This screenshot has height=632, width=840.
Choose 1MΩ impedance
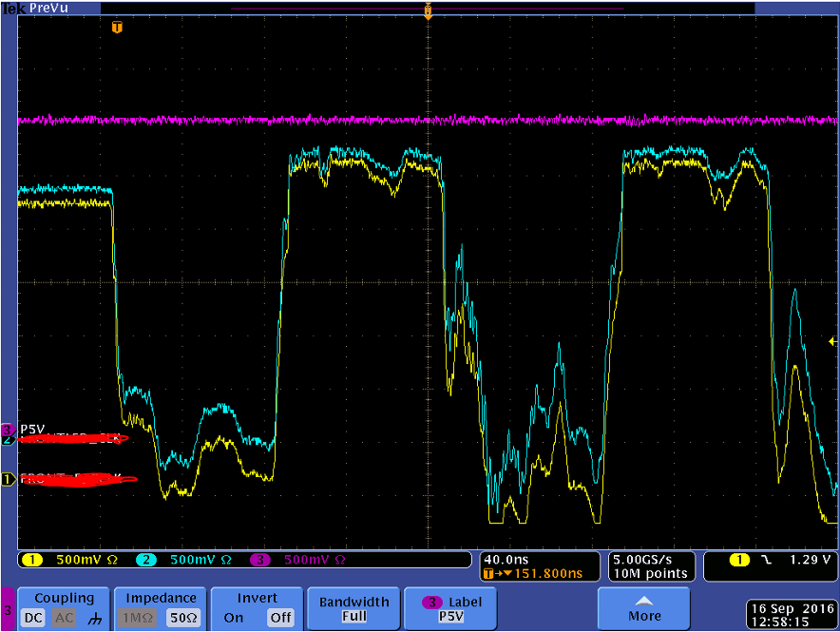point(138,618)
